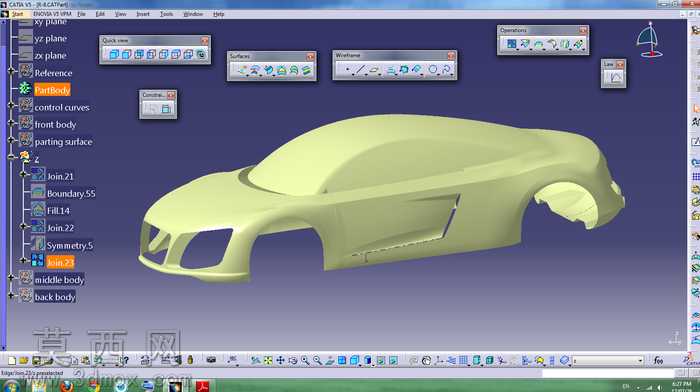Open the Start menu in CATIA menu bar
Image resolution: width=700 pixels, height=392 pixels.
pyautogui.click(x=17, y=14)
